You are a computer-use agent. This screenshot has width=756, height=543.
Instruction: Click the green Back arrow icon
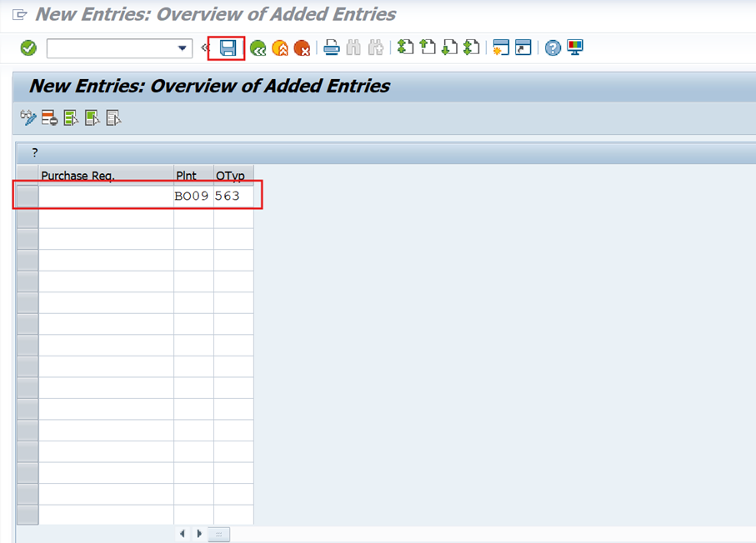258,48
